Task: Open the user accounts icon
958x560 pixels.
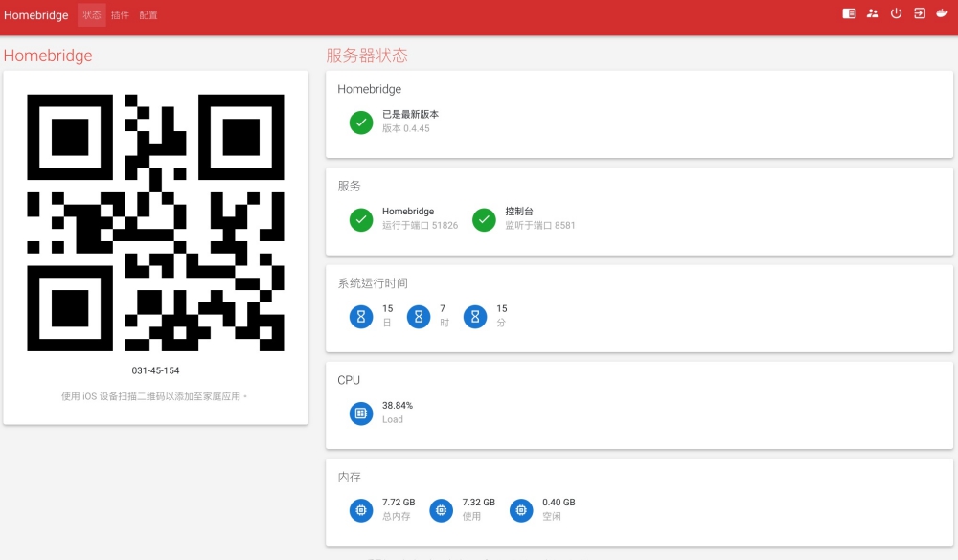Action: coord(873,13)
